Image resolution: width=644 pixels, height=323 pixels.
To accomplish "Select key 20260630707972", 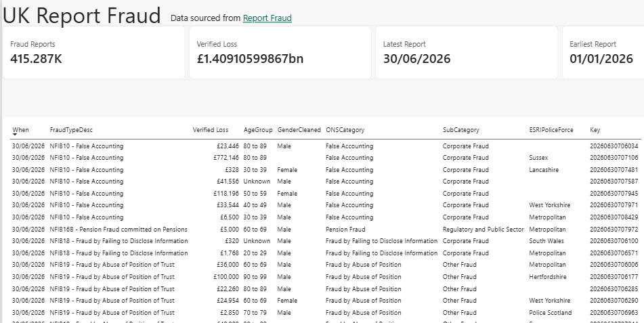I will tap(614, 230).
